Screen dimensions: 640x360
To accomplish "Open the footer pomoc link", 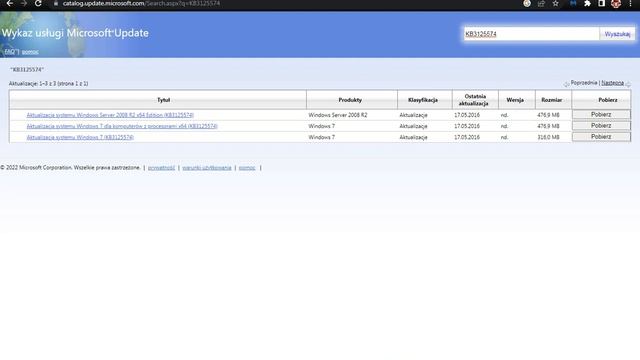I will pyautogui.click(x=247, y=168).
